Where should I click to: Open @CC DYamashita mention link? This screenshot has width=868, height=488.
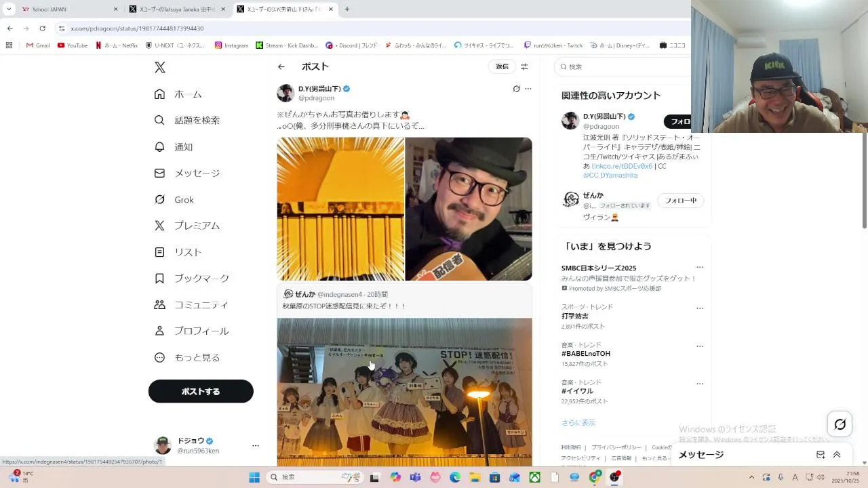(x=610, y=175)
